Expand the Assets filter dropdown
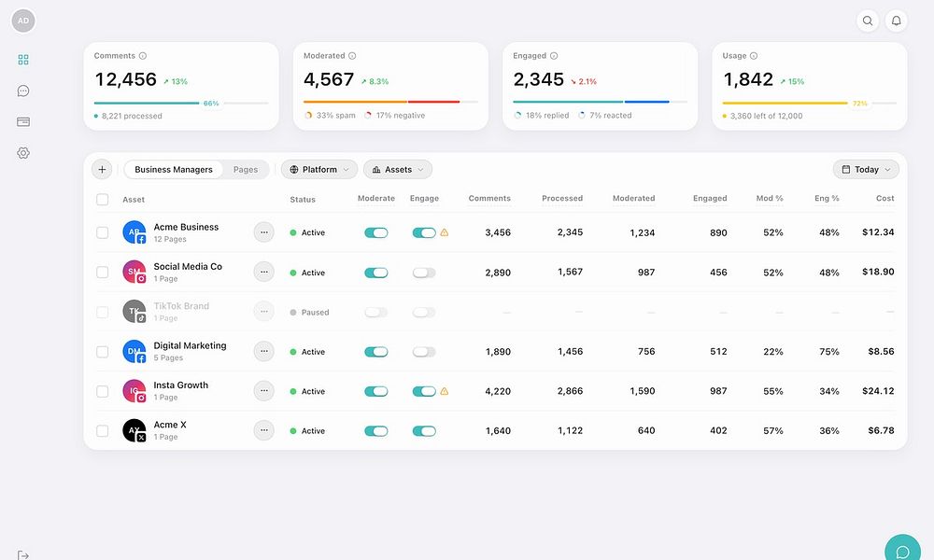Image resolution: width=934 pixels, height=560 pixels. point(398,170)
